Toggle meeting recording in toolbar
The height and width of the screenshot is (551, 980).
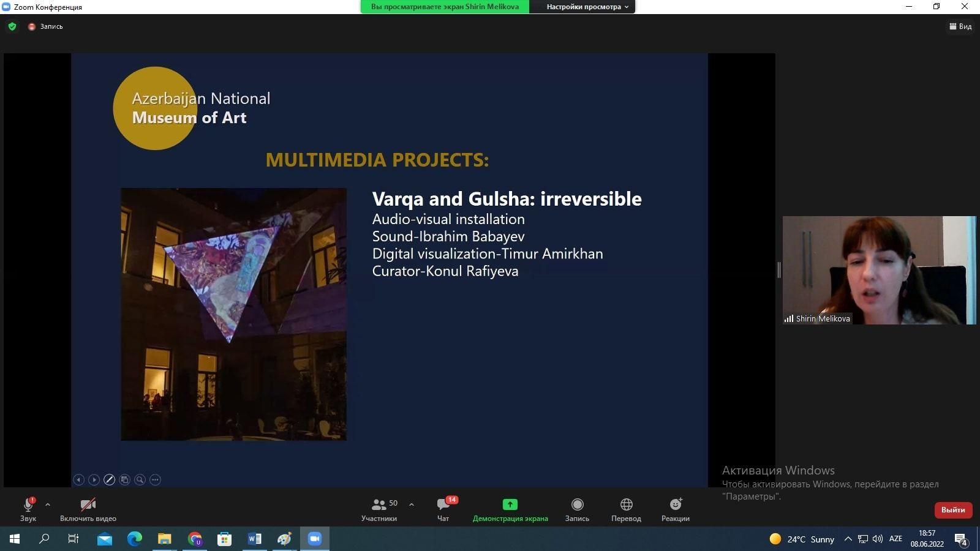577,509
